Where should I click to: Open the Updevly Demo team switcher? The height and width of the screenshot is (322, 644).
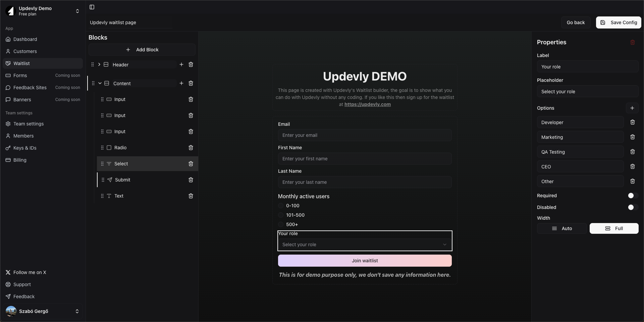pyautogui.click(x=43, y=11)
